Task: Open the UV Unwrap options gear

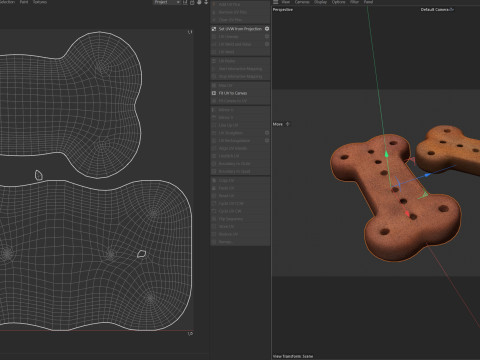Action: coord(267,37)
